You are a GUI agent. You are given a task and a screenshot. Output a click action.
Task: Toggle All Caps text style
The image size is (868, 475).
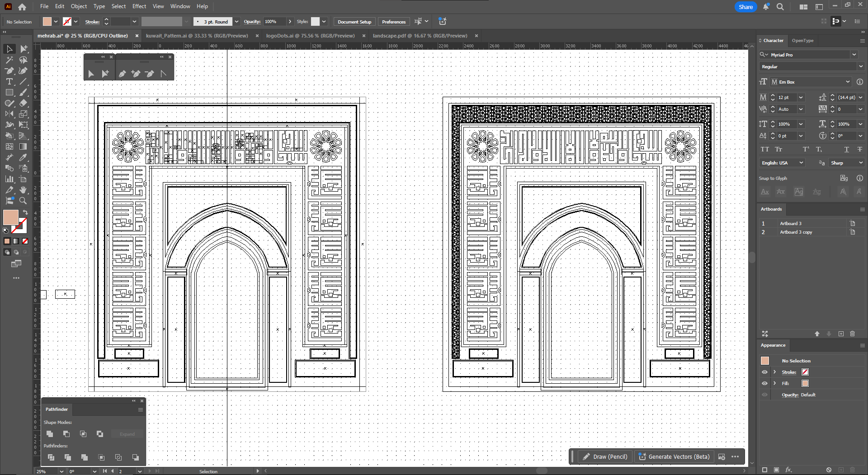click(764, 149)
